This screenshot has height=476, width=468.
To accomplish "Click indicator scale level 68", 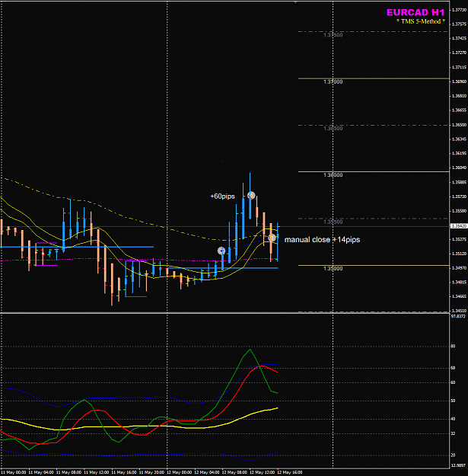I will tap(453, 368).
